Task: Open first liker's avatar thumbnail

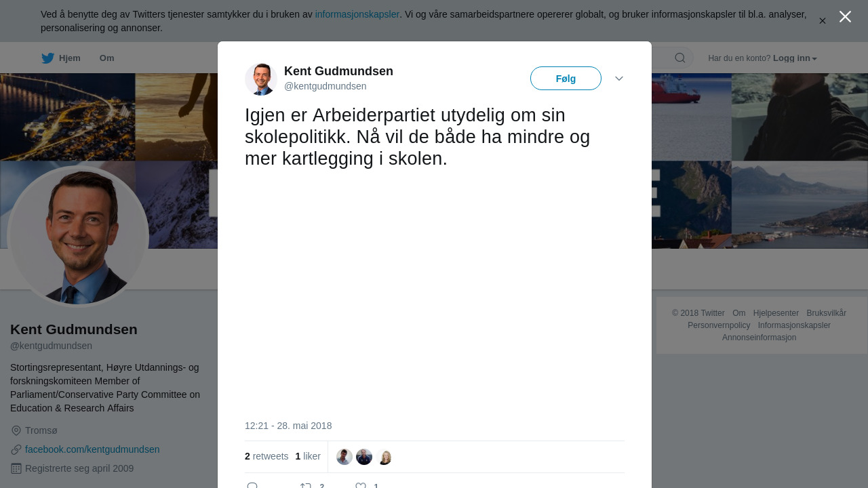Action: coord(344,457)
